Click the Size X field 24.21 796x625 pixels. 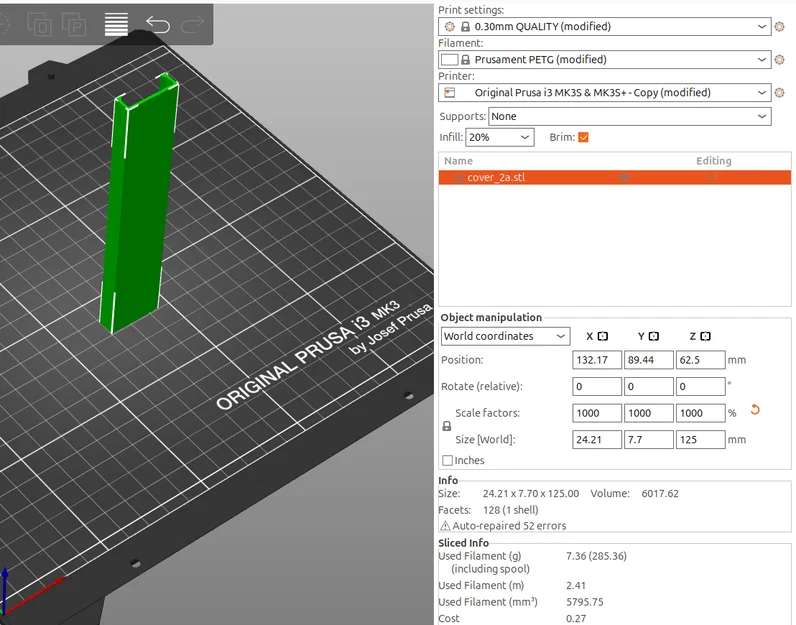pos(596,440)
